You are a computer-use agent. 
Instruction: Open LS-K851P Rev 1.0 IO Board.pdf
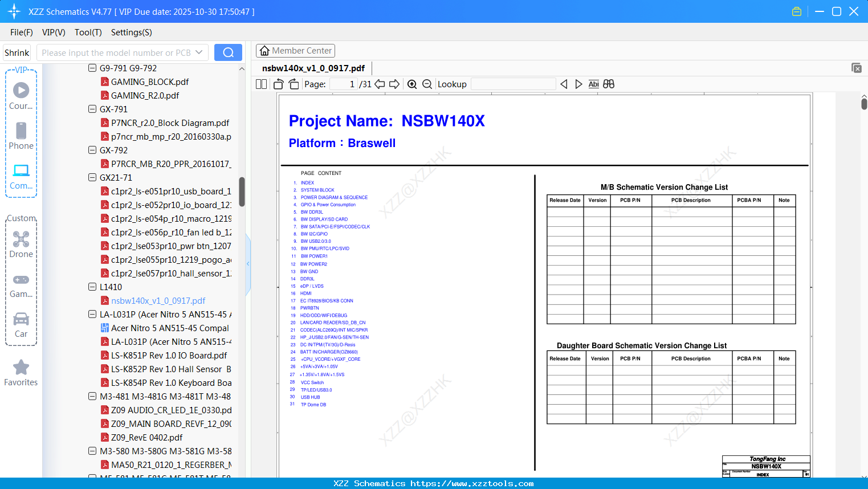169,355
